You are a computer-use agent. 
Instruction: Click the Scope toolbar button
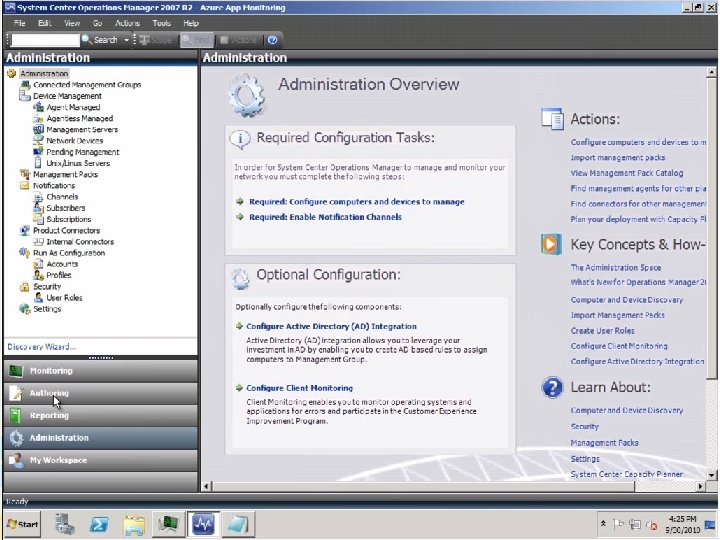pos(156,40)
